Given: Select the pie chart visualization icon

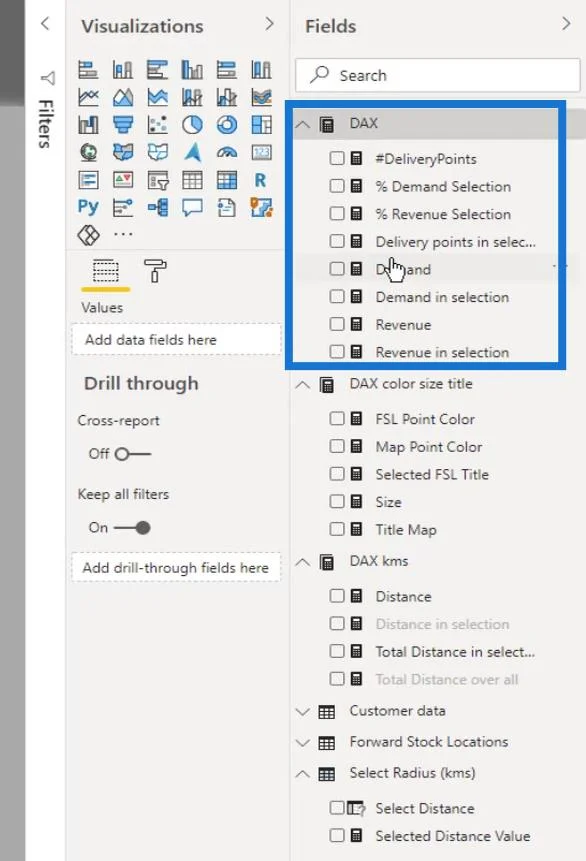Looking at the screenshot, I should (x=192, y=125).
